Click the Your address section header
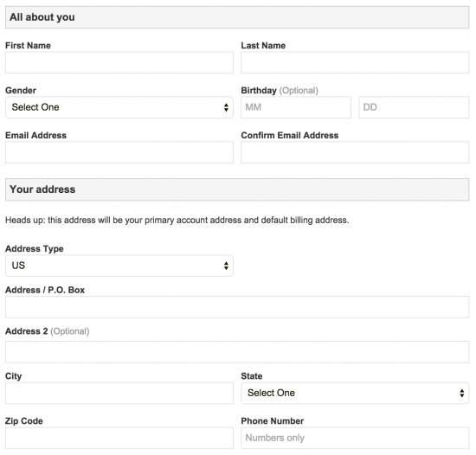 click(237, 189)
